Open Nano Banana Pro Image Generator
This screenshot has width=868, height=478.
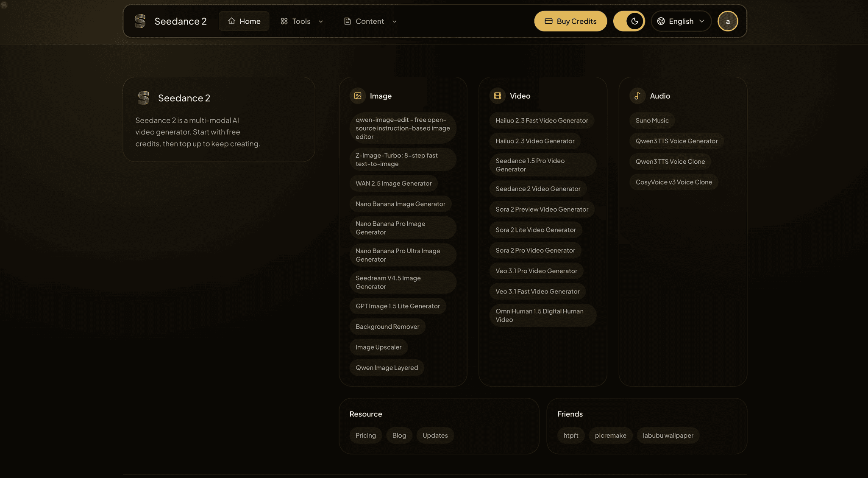pyautogui.click(x=403, y=228)
